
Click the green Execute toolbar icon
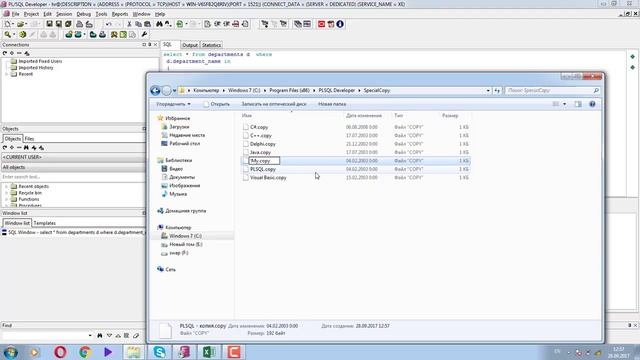point(180,24)
